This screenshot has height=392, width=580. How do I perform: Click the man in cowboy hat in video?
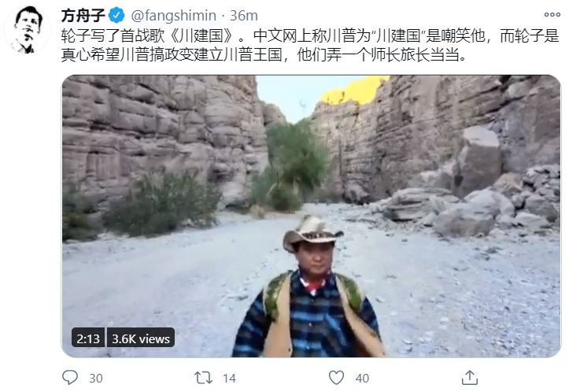310,287
